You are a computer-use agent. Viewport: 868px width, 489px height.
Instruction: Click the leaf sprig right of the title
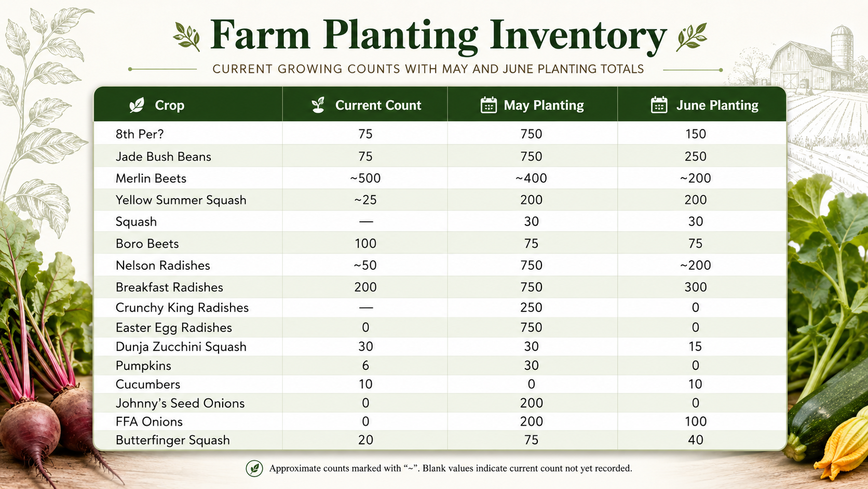click(x=691, y=36)
